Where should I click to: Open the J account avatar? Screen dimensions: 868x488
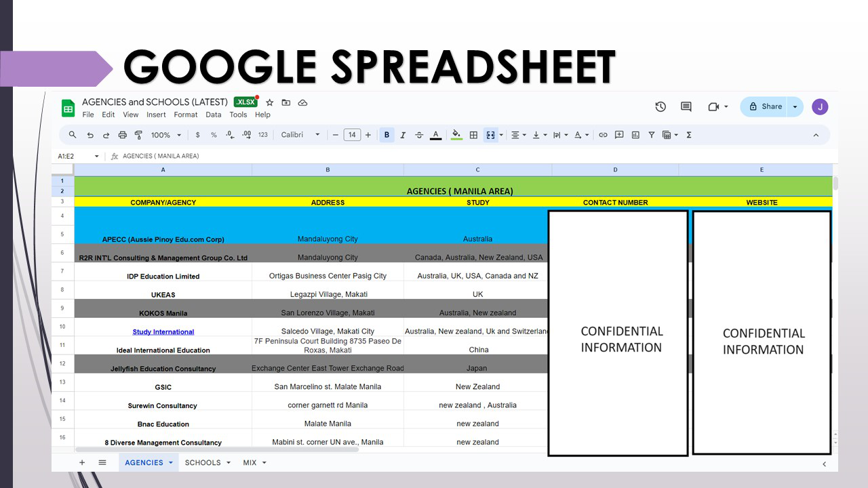click(x=820, y=106)
